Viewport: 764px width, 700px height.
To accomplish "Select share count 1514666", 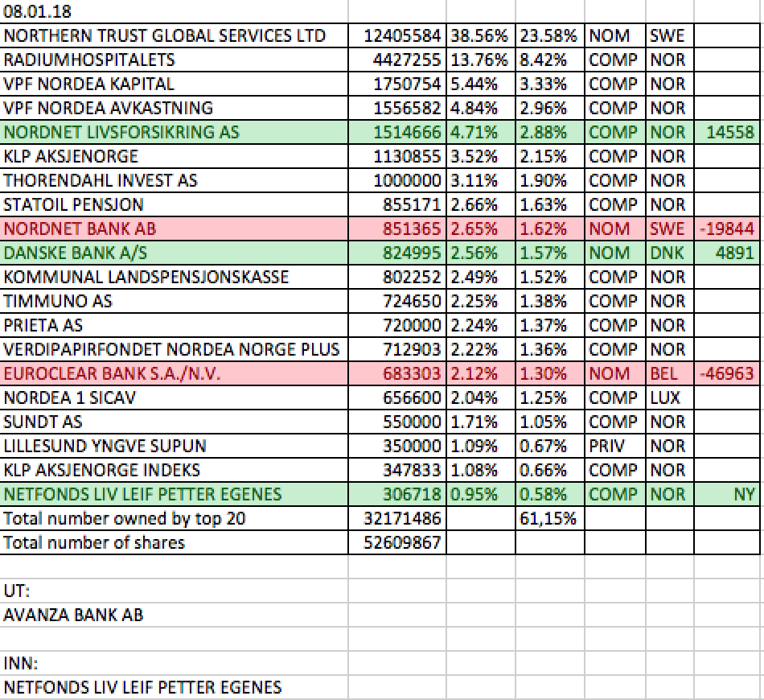I will (397, 132).
